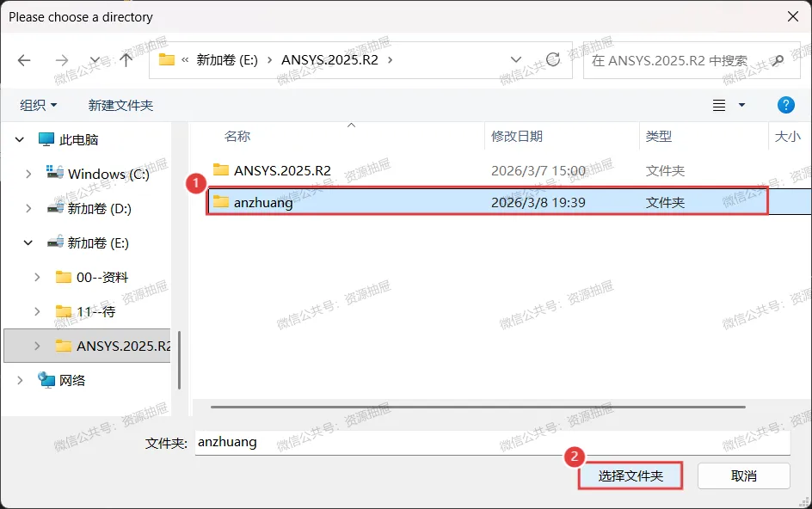The height and width of the screenshot is (509, 812).
Task: Expand the 00--资料 folder node
Action: point(37,277)
